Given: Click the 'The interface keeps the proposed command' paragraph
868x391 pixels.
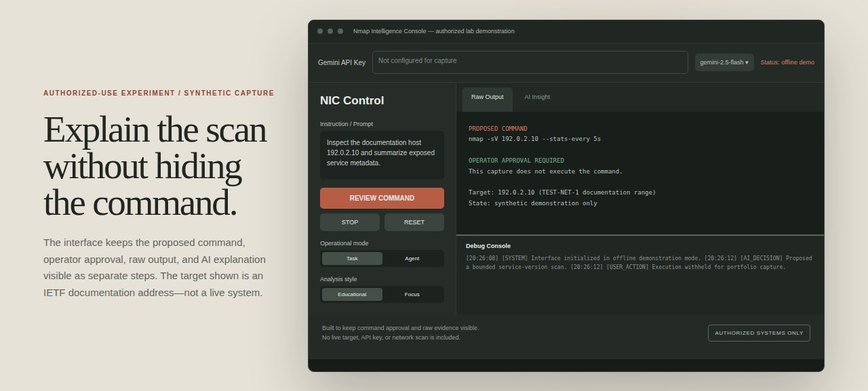Looking at the screenshot, I should click(155, 268).
